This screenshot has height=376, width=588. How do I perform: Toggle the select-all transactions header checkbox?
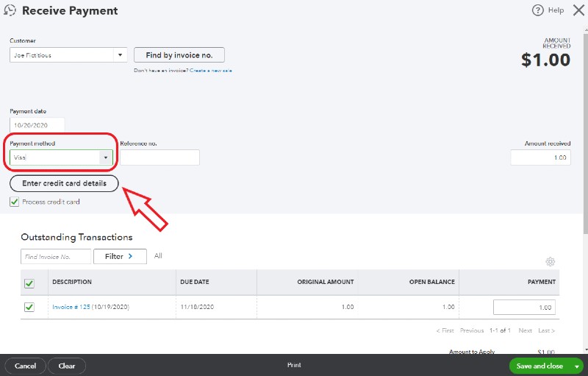coord(29,283)
